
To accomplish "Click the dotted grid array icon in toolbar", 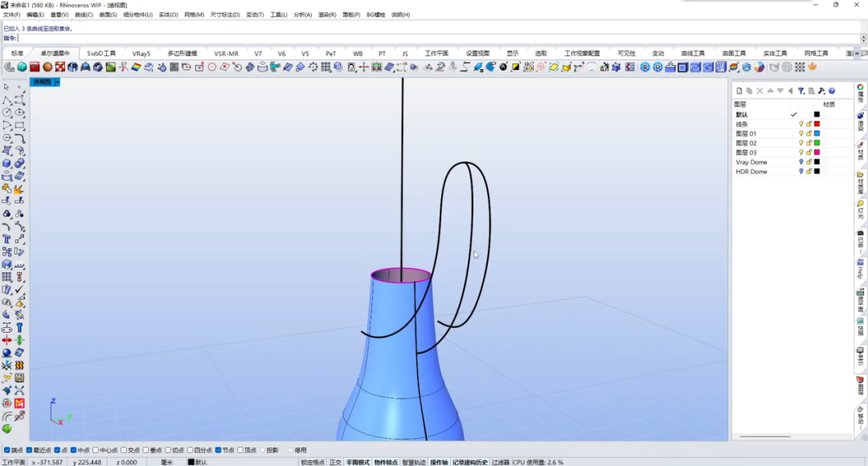I will [x=800, y=67].
